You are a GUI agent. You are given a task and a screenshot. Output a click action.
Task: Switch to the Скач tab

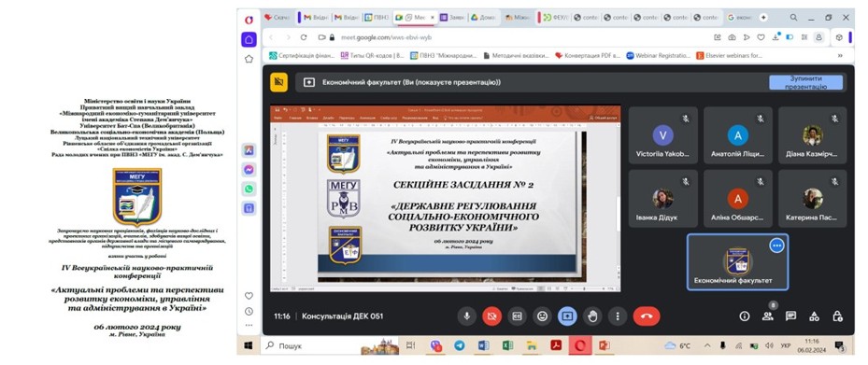[278, 18]
